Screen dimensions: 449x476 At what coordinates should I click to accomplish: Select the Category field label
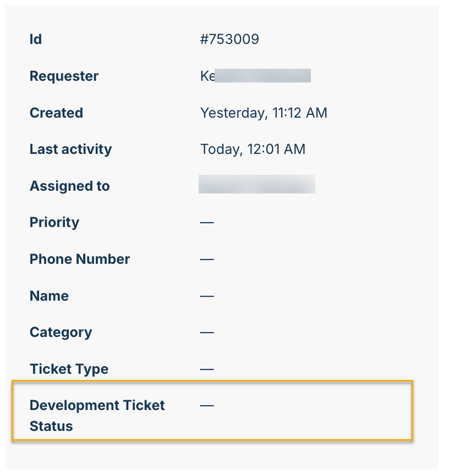click(x=61, y=333)
